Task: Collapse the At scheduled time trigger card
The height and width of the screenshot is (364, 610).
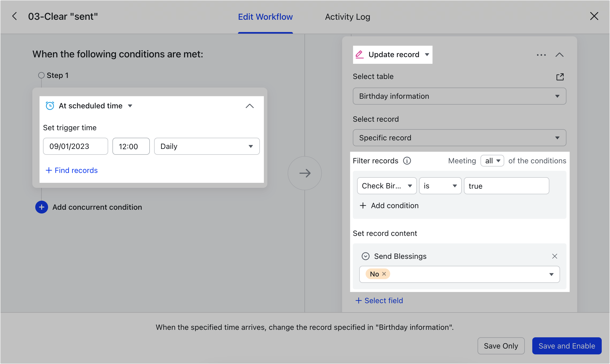Action: click(x=249, y=106)
